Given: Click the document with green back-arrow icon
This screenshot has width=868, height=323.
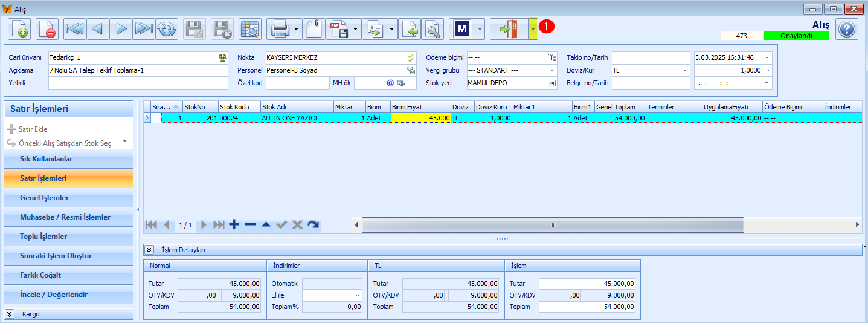Looking at the screenshot, I should (x=411, y=29).
